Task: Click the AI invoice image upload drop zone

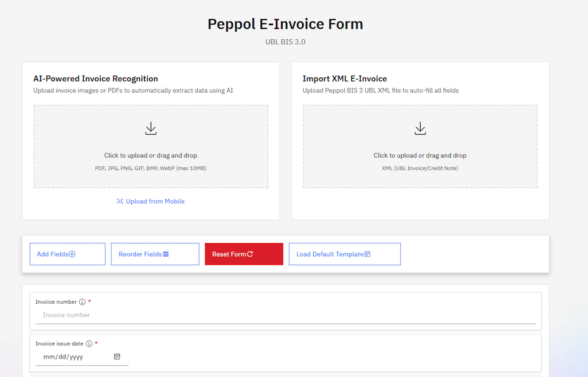Action: (x=151, y=146)
